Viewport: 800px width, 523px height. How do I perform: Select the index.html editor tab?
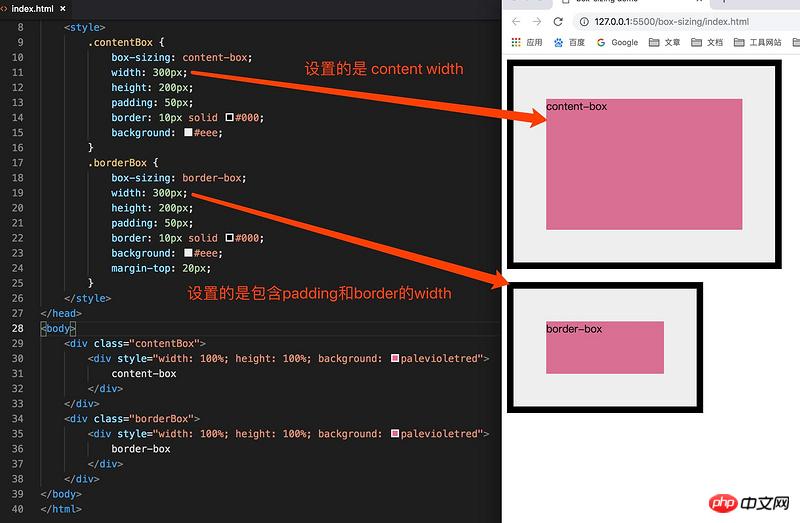click(30, 8)
